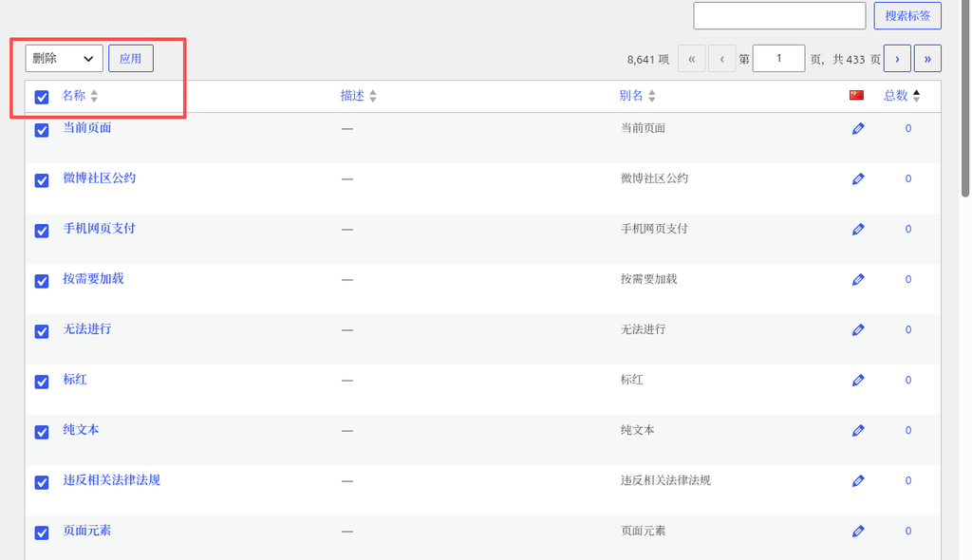972x560 pixels.
Task: Open the 纯文本 tag link
Action: pos(81,429)
